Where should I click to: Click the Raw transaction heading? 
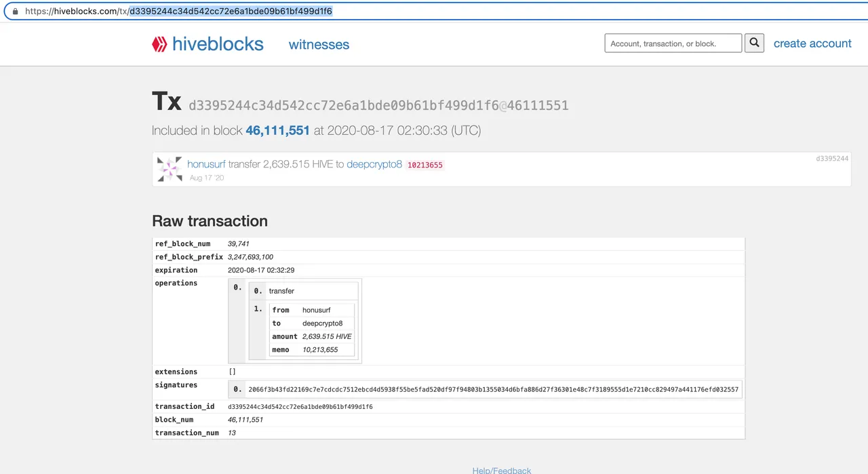point(210,221)
